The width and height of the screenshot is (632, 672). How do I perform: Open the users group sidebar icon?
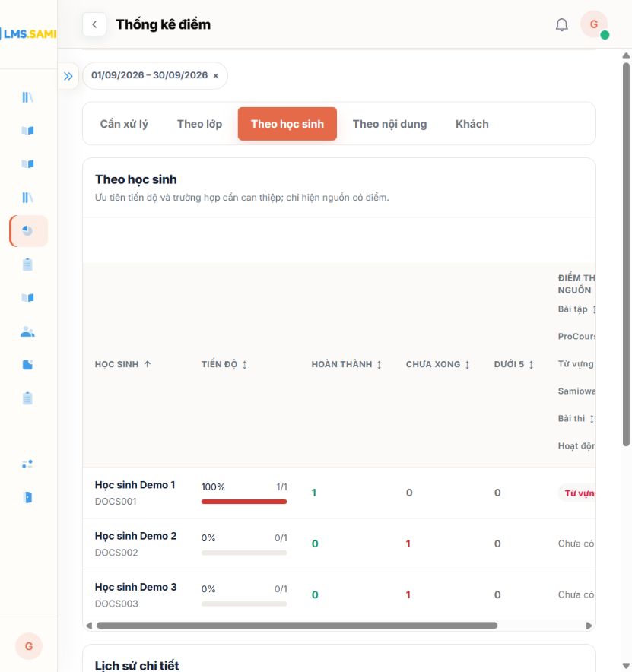coord(27,331)
